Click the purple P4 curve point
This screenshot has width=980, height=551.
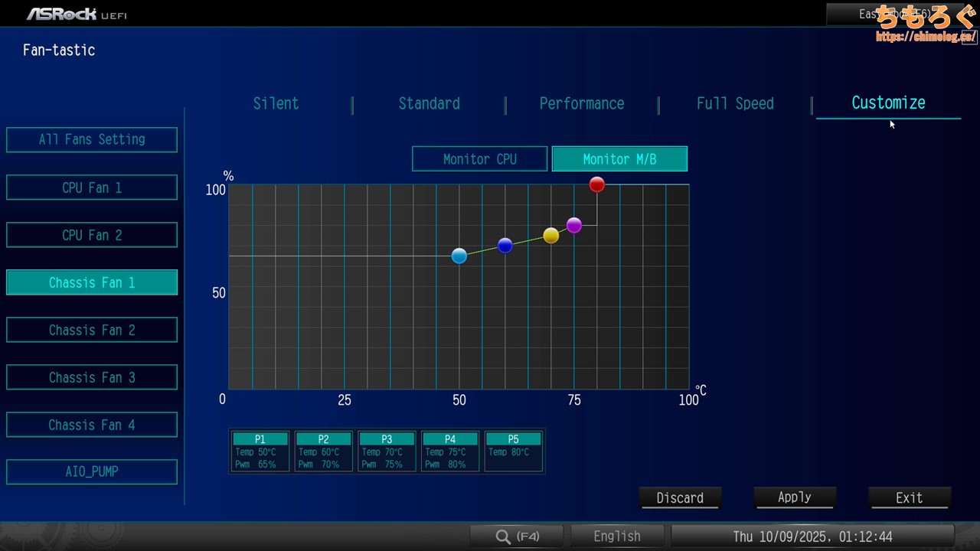[x=573, y=225]
